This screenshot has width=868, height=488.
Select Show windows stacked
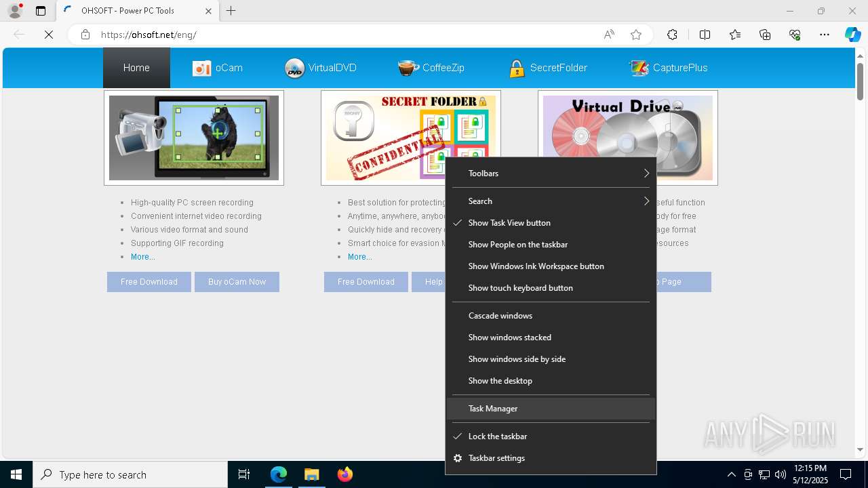point(551,338)
